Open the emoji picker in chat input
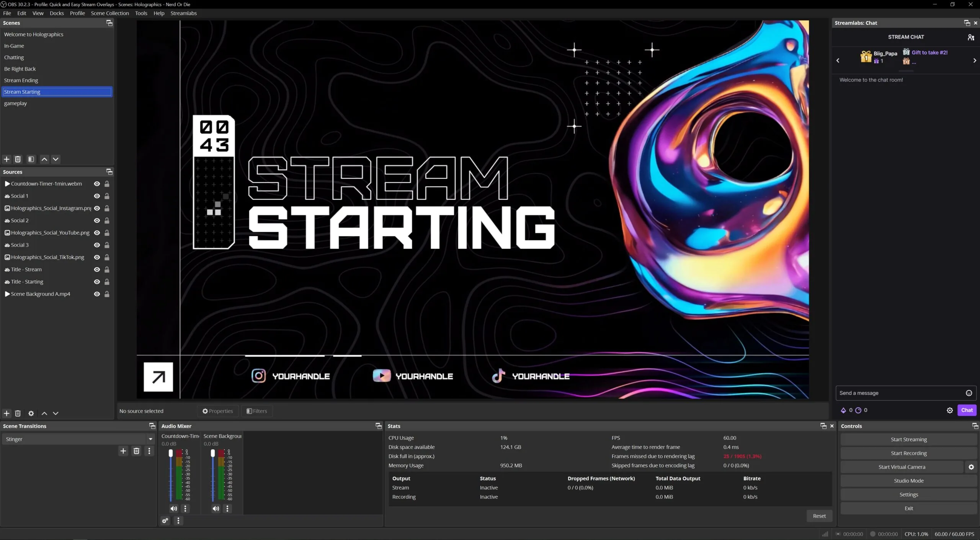This screenshot has height=540, width=980. [969, 393]
